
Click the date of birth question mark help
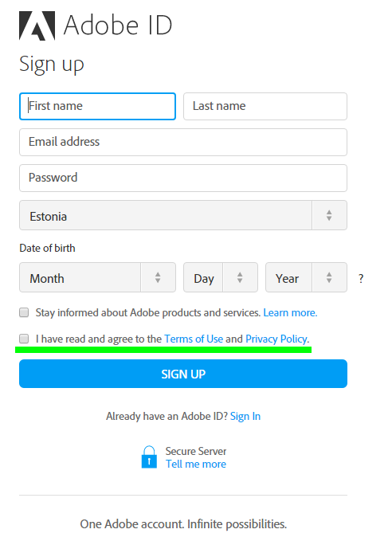(361, 278)
